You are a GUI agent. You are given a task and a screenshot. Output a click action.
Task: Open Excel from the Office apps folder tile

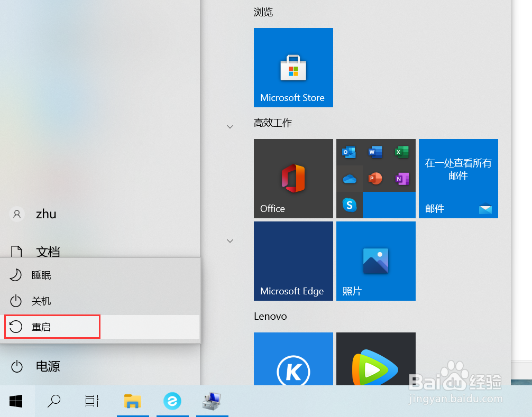[x=402, y=152]
